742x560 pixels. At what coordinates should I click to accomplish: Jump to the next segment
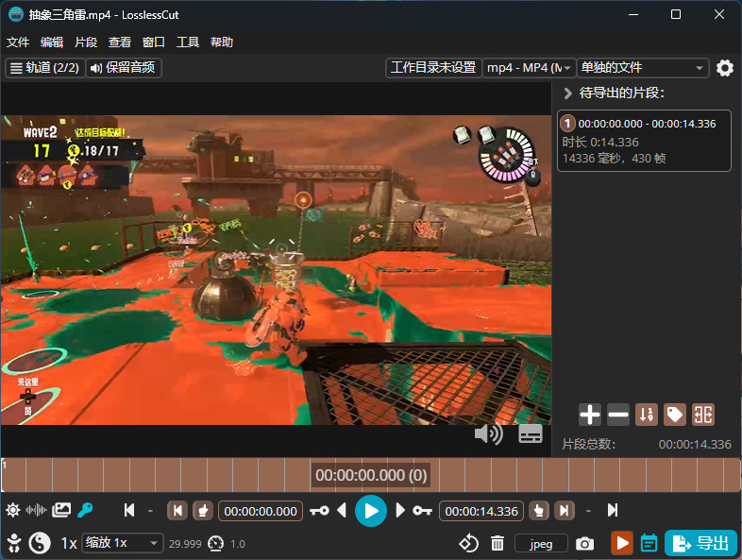(613, 510)
